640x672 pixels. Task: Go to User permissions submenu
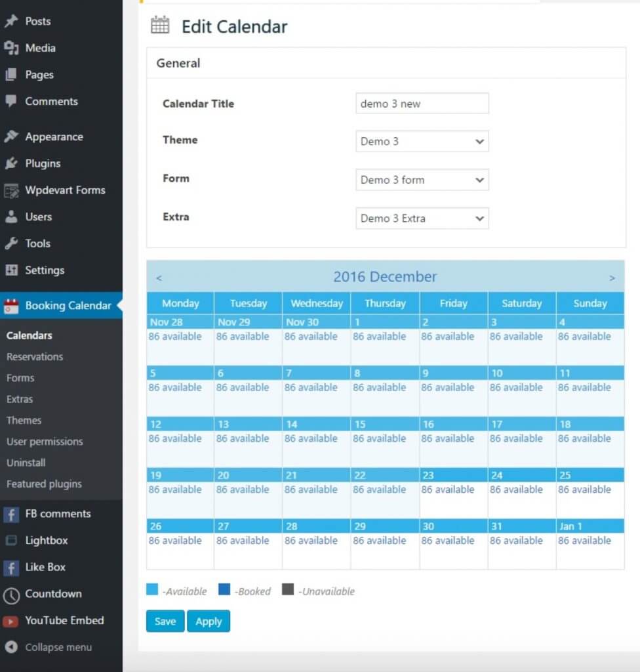click(45, 442)
